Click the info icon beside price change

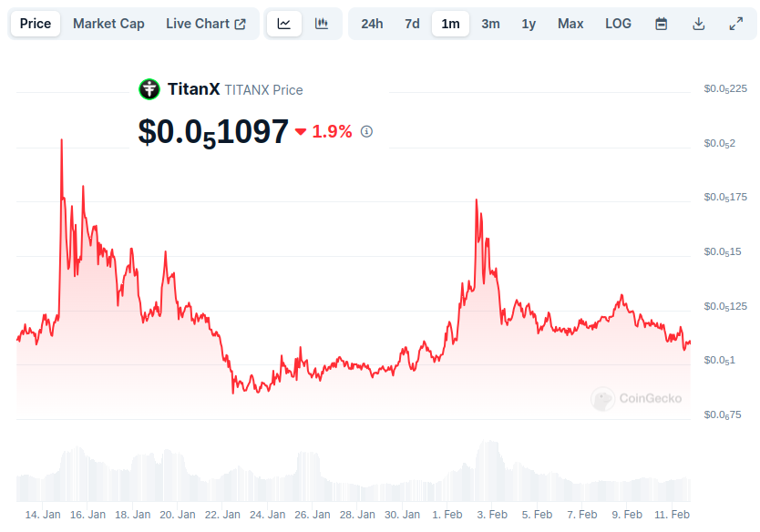[367, 131]
